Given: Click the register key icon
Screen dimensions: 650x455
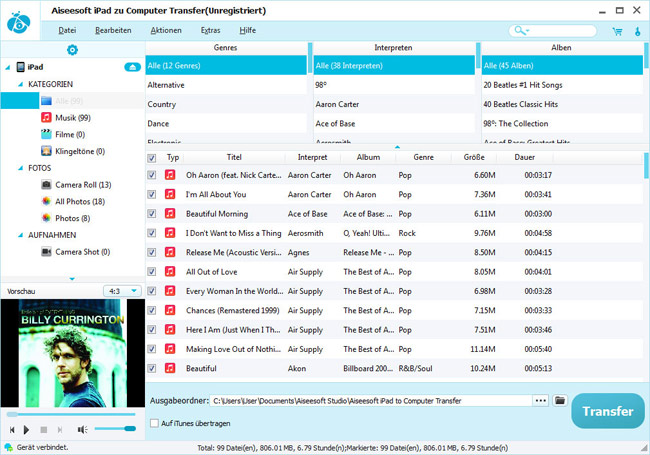Looking at the screenshot, I should [638, 31].
